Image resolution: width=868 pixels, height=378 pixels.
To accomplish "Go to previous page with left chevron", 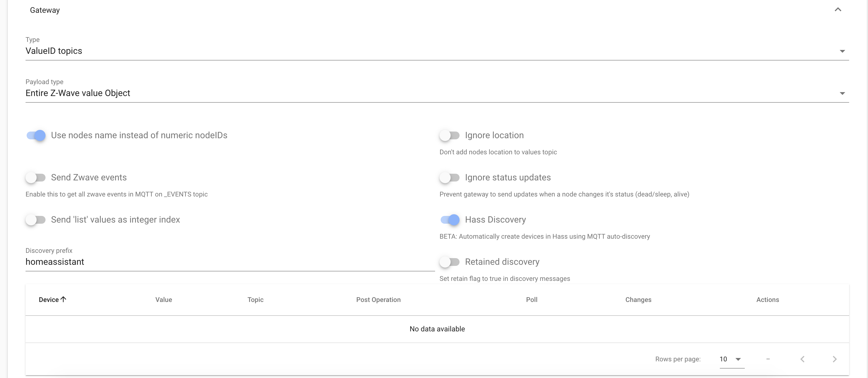I will [x=803, y=359].
